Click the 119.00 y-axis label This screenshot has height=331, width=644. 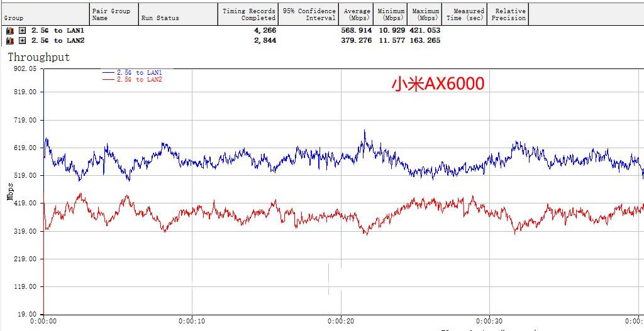[x=25, y=286]
